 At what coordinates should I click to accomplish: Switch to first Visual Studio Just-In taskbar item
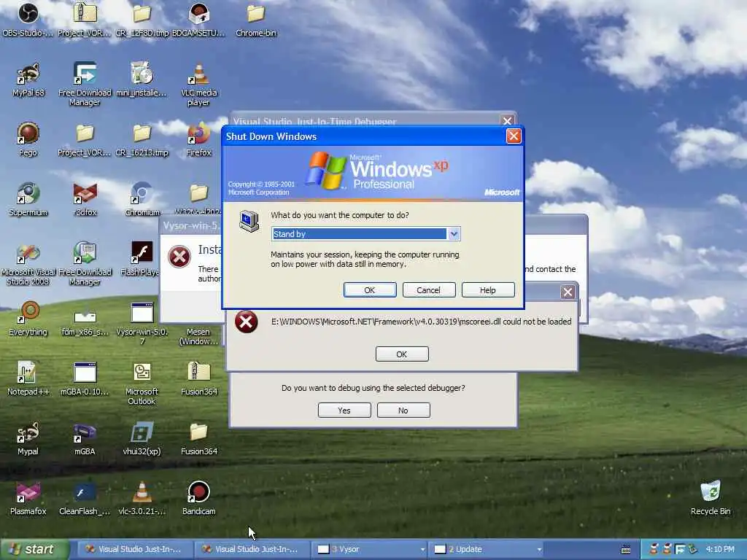tap(134, 550)
